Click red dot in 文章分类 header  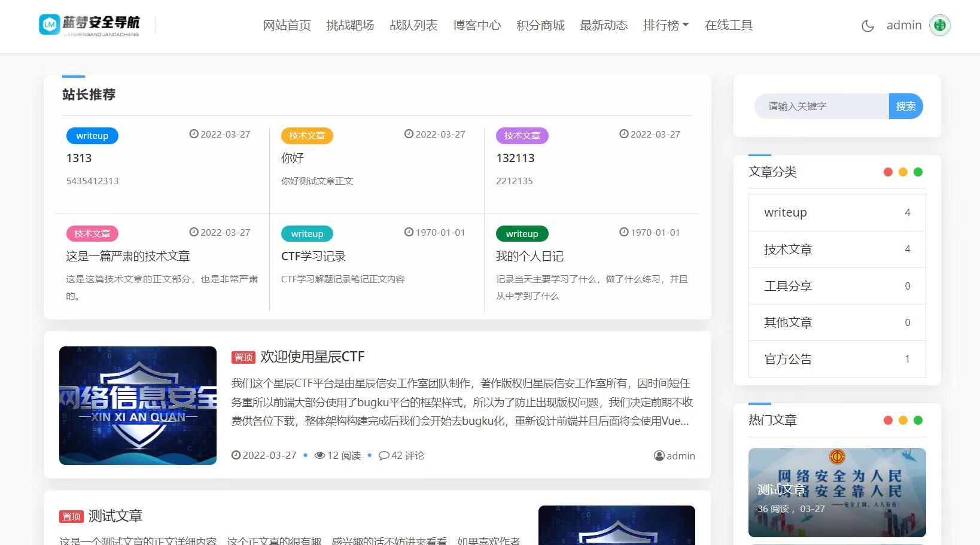(888, 172)
